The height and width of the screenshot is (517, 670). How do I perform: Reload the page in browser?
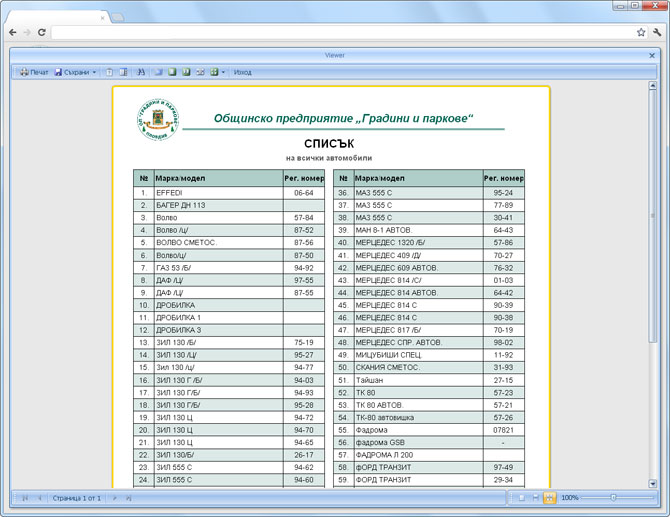click(41, 32)
